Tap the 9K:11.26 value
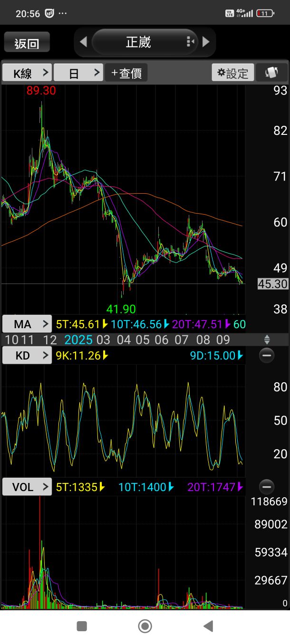 pyautogui.click(x=82, y=355)
